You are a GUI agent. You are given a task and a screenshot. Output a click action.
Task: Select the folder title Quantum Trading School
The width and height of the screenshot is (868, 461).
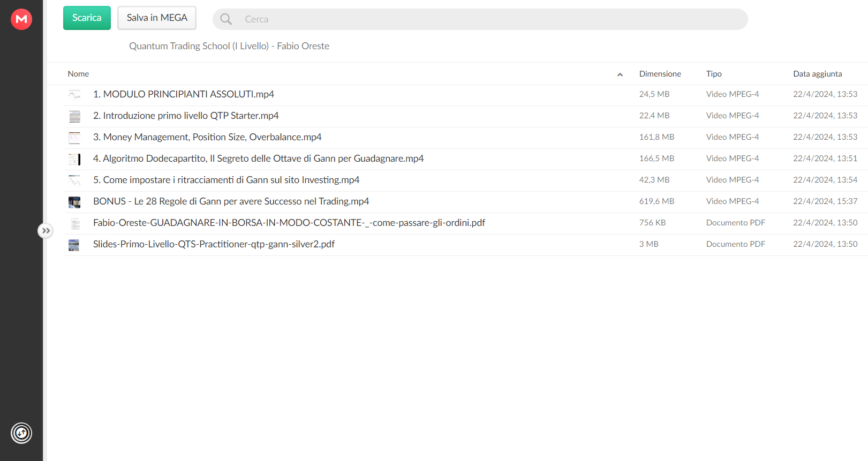229,46
